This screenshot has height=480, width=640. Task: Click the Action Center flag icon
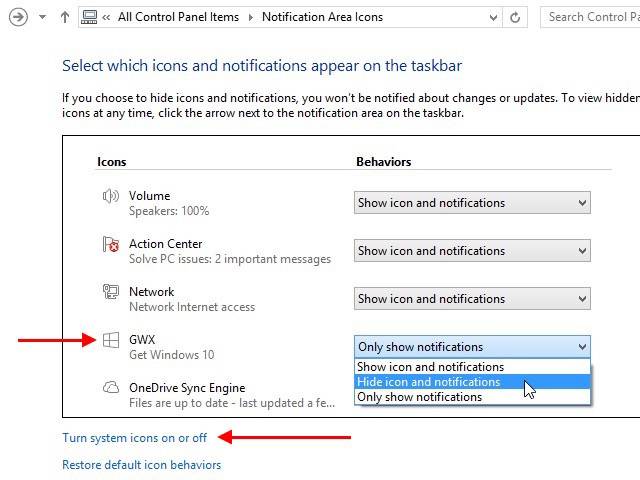[x=111, y=244]
